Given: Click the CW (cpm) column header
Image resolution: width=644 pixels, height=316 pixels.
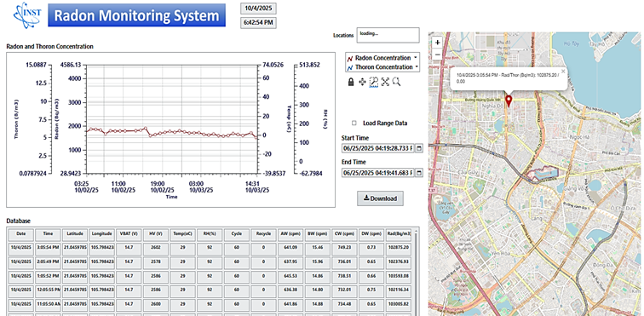Looking at the screenshot, I should click(x=344, y=234).
